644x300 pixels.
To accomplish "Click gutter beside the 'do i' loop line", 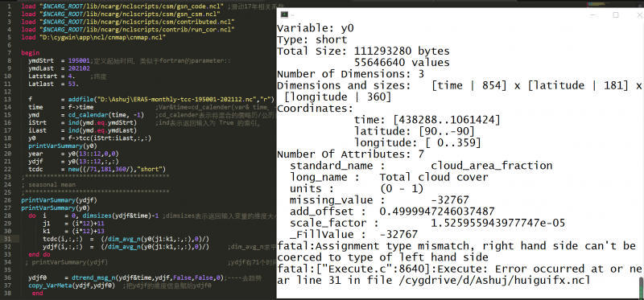I will (x=9, y=216).
